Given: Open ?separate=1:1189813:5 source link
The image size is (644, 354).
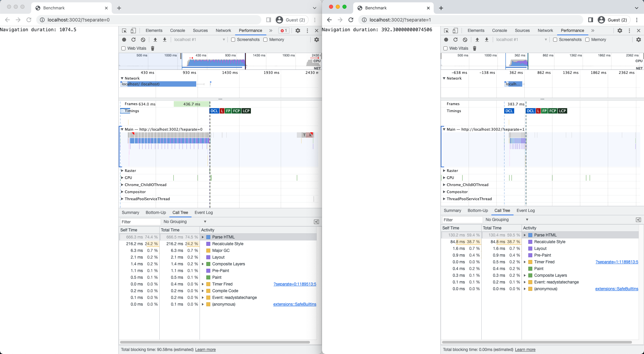Looking at the screenshot, I should pos(617,262).
